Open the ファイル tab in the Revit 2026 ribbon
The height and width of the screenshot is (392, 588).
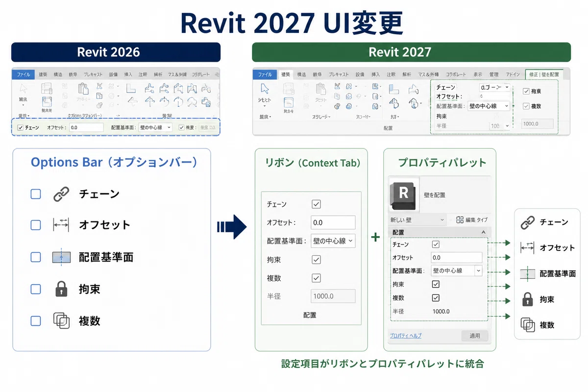23,74
